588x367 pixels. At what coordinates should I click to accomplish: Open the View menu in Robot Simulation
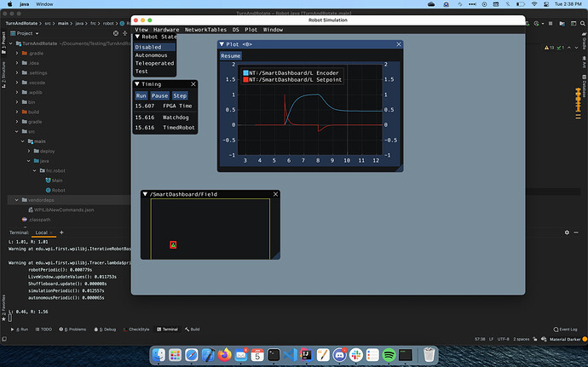click(x=141, y=30)
